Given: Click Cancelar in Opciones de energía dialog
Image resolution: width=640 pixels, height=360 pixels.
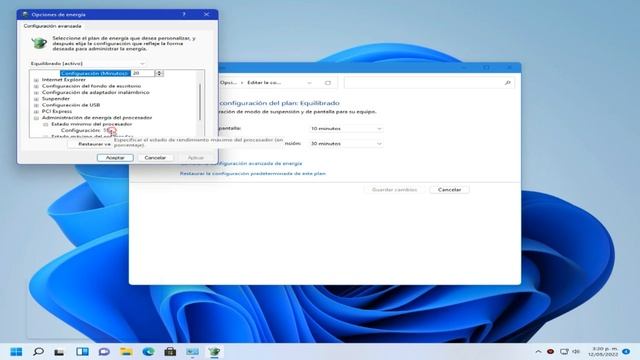Looking at the screenshot, I should [155, 158].
